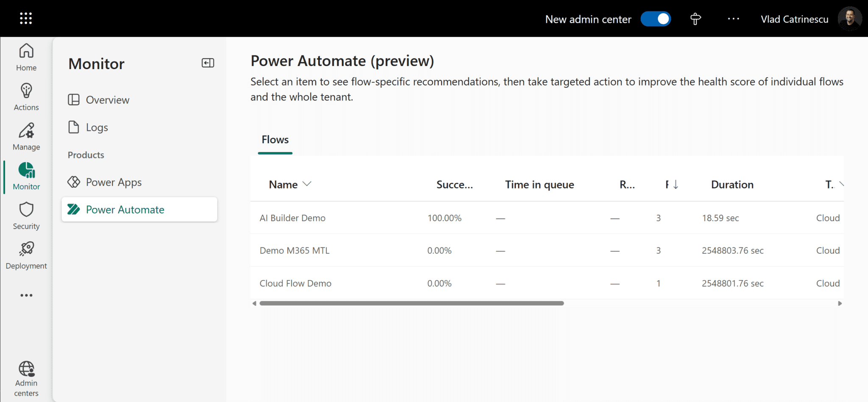Open the Actions section from sidebar
The image size is (868, 402).
26,96
